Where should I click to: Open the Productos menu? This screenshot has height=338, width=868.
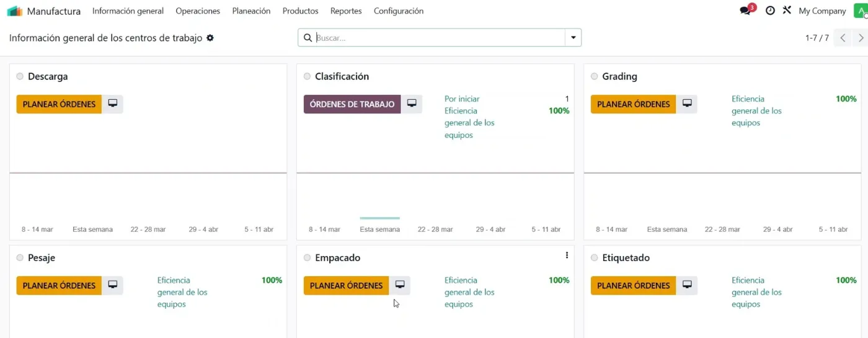pyautogui.click(x=300, y=11)
